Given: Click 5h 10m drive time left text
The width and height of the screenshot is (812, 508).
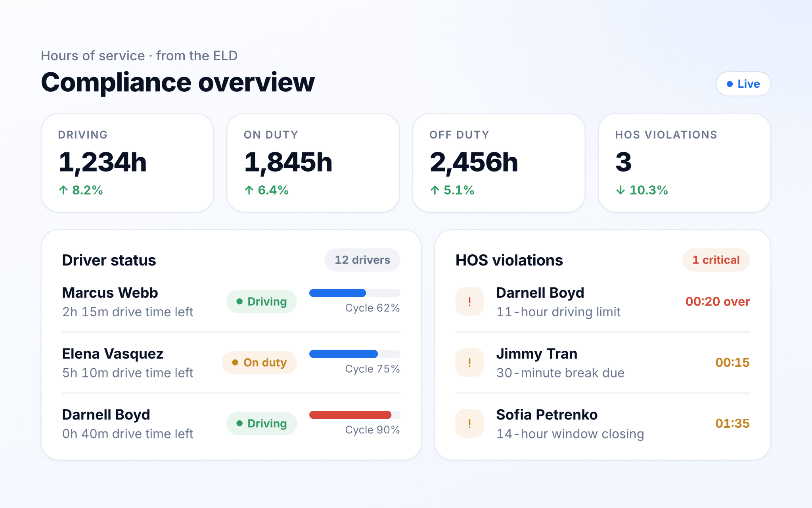Looking at the screenshot, I should pyautogui.click(x=128, y=373).
